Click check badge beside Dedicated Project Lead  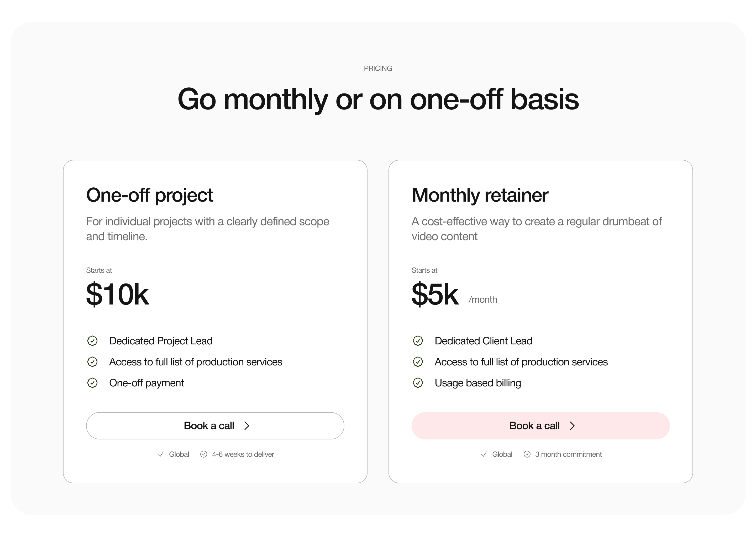click(x=92, y=341)
